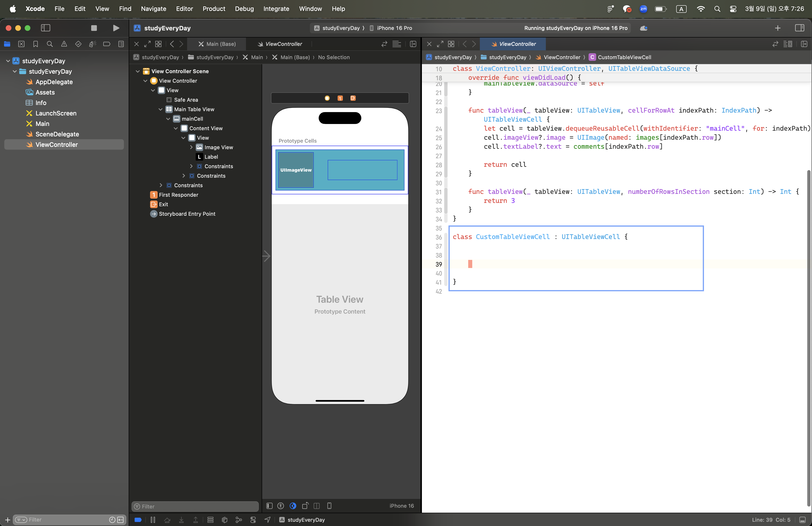
Task: Toggle the right inspector panel
Action: point(799,28)
